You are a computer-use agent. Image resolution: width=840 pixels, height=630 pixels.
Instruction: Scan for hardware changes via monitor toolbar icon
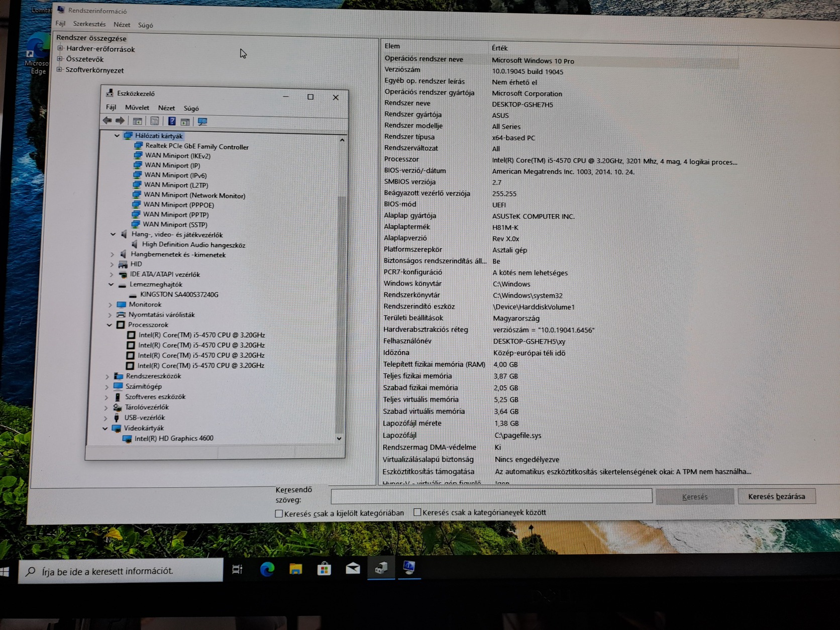coord(202,122)
